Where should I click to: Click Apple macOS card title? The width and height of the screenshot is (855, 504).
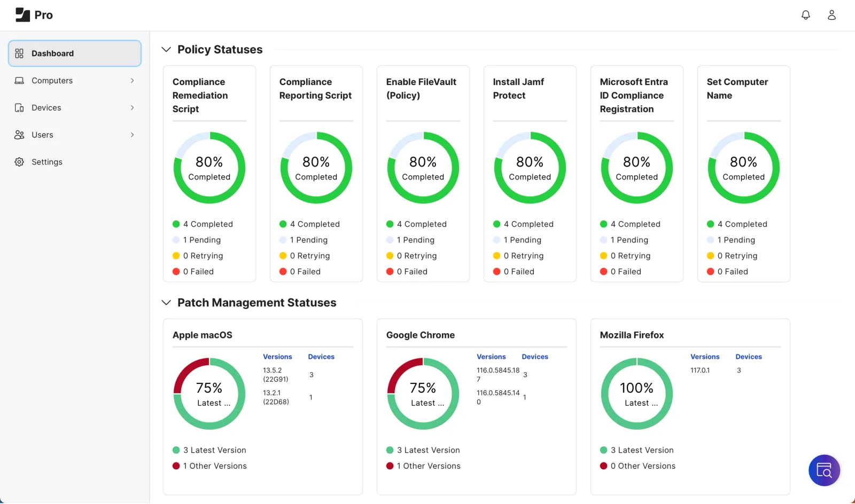click(203, 335)
